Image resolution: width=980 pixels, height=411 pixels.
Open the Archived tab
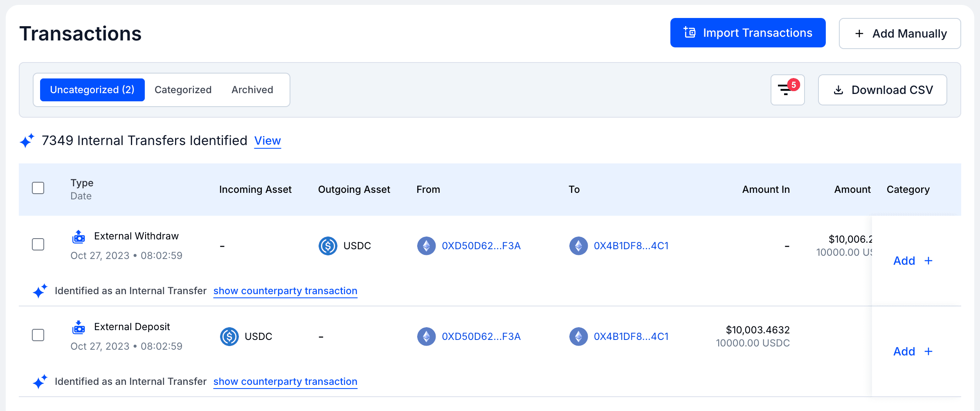(252, 89)
